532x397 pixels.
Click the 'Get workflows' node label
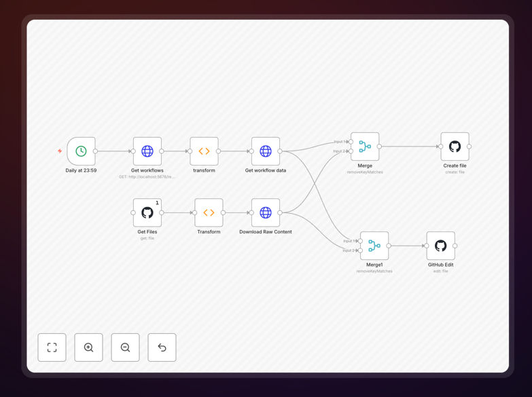(147, 170)
